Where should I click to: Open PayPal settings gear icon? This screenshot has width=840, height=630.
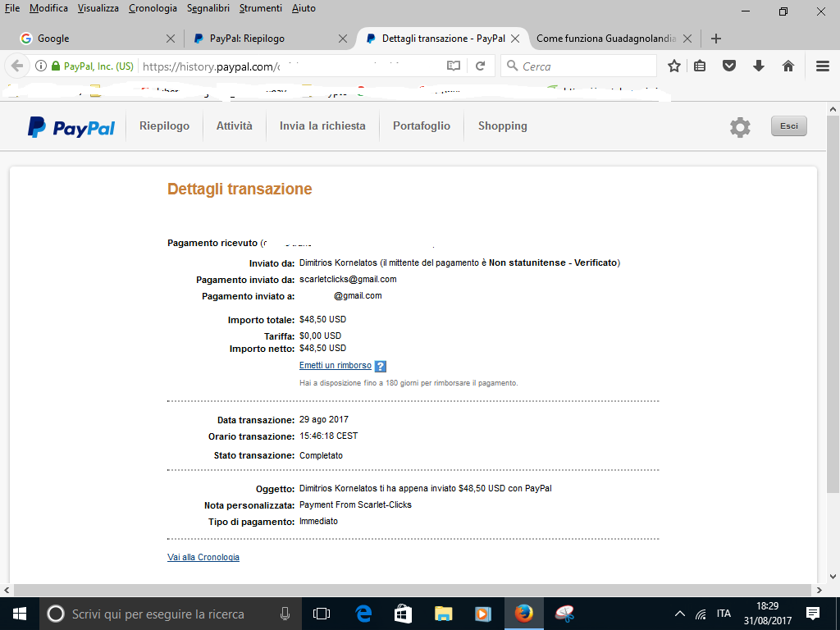coord(740,127)
